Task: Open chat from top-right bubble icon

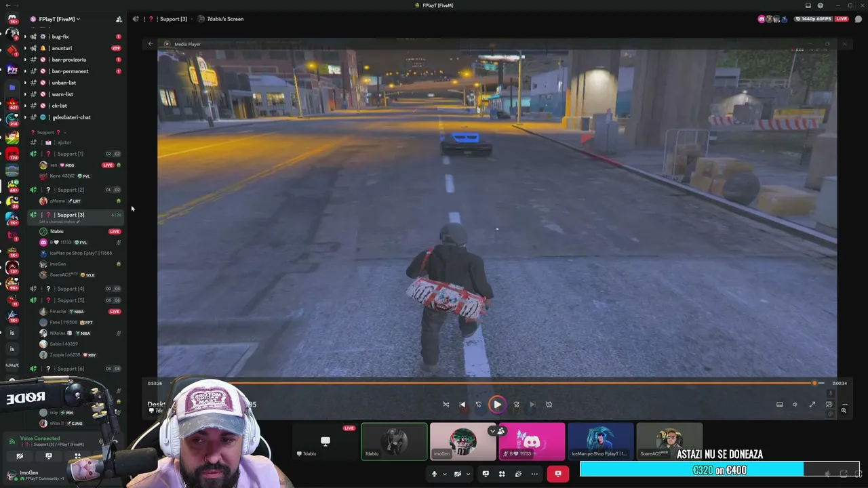Action: 858,19
